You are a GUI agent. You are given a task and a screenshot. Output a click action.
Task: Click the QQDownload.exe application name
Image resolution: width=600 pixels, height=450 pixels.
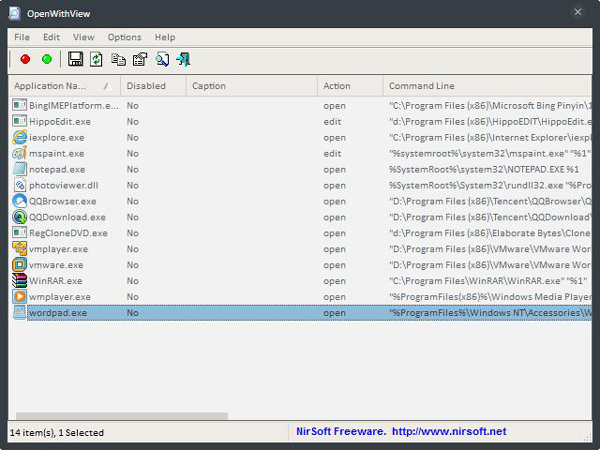(x=67, y=217)
